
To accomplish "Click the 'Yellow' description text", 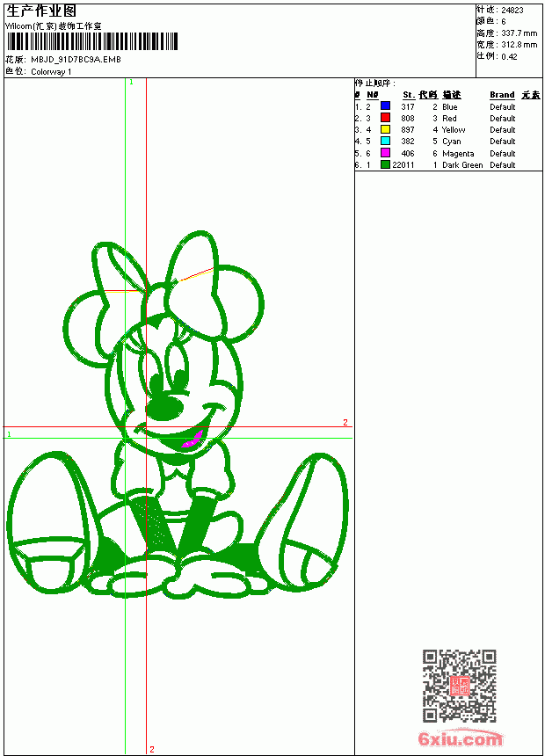I will coord(454,130).
